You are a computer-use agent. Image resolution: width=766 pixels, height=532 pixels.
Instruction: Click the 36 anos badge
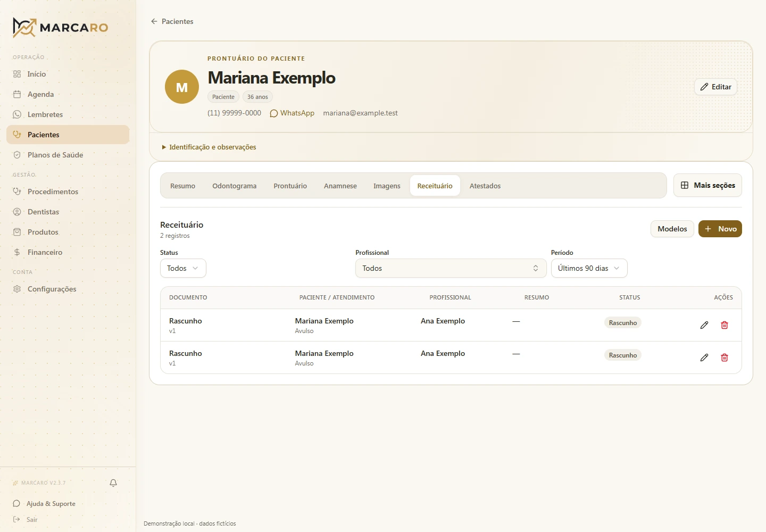tap(257, 97)
